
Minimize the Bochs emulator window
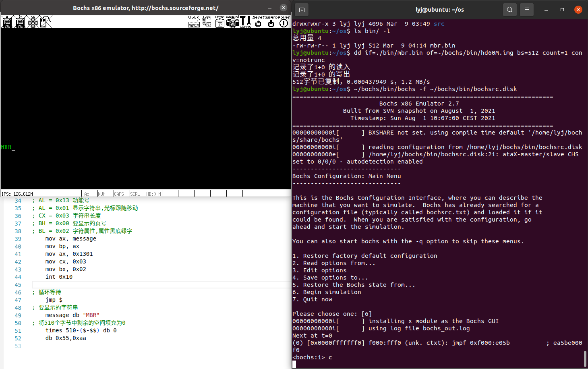(270, 8)
